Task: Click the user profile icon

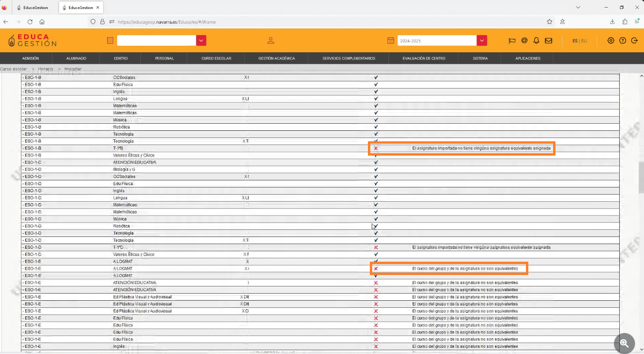Action: click(270, 41)
